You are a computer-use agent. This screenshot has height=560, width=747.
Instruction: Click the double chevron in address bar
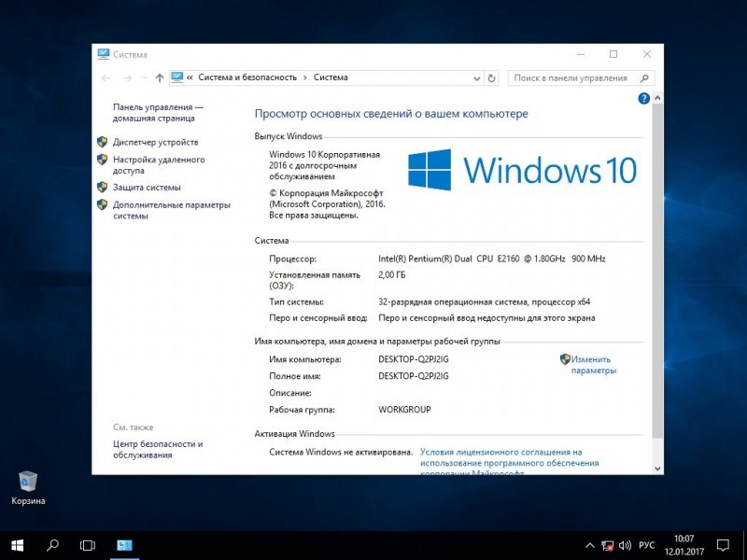pos(190,77)
